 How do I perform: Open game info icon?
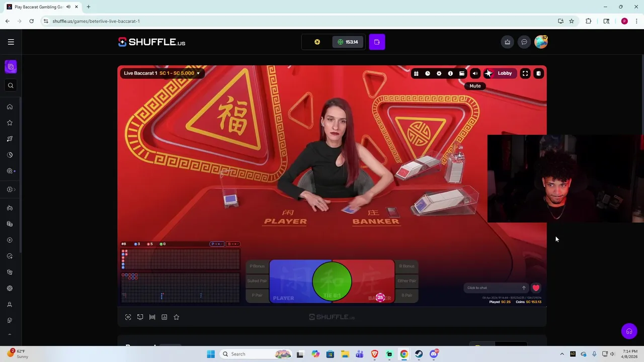pos(450,73)
